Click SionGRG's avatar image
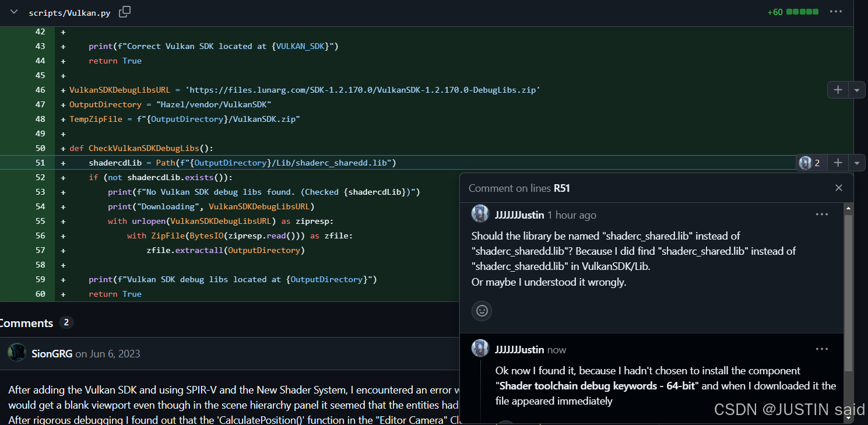Image resolution: width=868 pixels, height=425 pixels. 17,353
